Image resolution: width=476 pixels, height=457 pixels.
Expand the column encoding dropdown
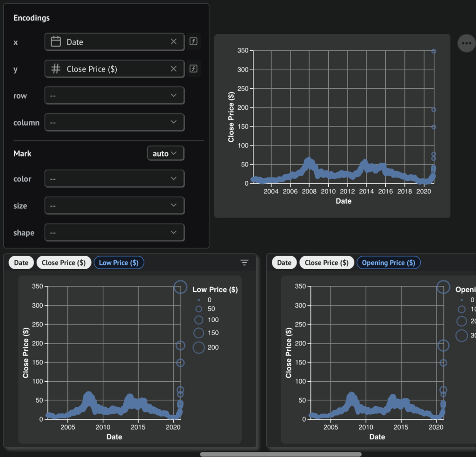click(114, 123)
